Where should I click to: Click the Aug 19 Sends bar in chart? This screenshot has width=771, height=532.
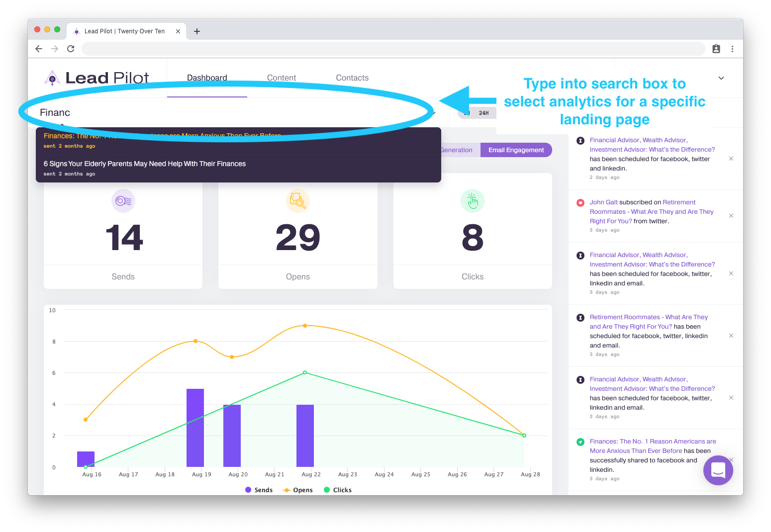(x=195, y=428)
